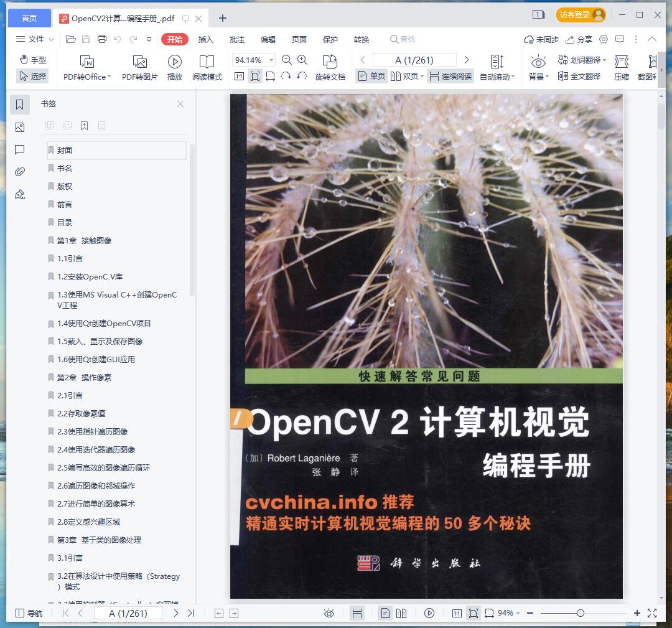The height and width of the screenshot is (628, 672).
Task: Open the signature panel in sidebar
Action: tap(20, 195)
